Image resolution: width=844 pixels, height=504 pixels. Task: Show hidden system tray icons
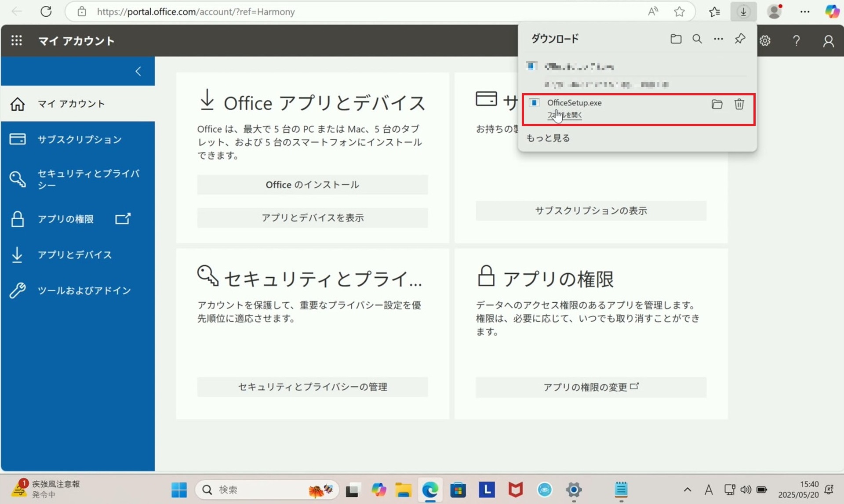click(x=688, y=489)
